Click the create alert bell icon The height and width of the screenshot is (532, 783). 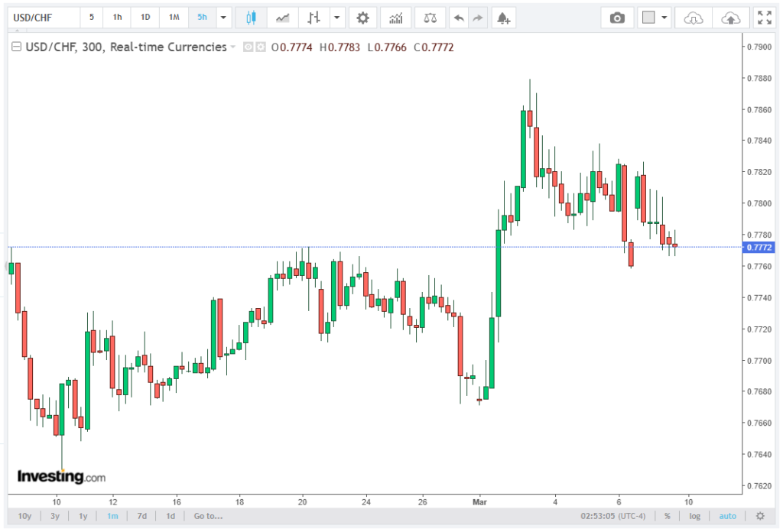pyautogui.click(x=502, y=18)
